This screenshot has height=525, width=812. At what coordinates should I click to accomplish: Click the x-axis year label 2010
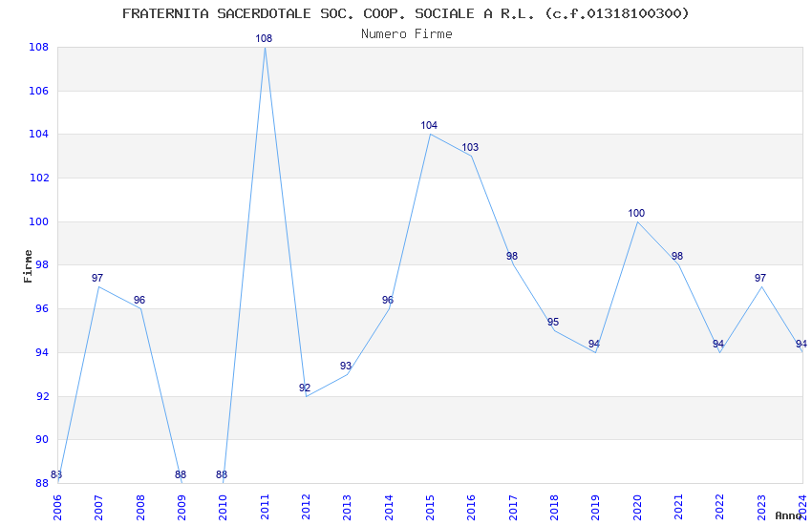pos(223,507)
